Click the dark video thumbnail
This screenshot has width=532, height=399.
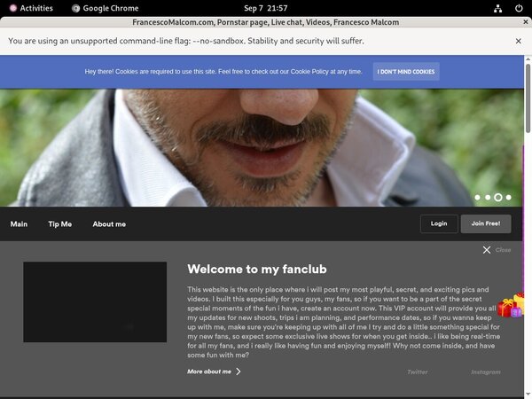click(x=95, y=302)
